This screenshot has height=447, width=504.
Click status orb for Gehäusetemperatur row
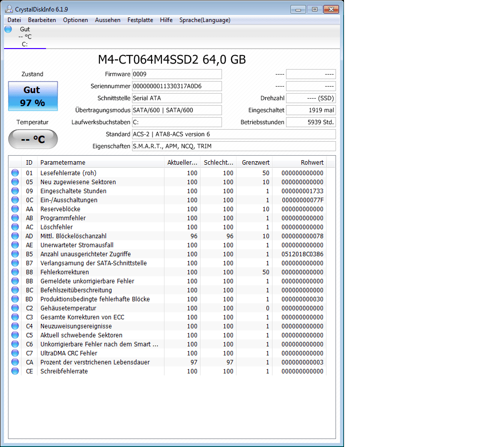(x=15, y=308)
